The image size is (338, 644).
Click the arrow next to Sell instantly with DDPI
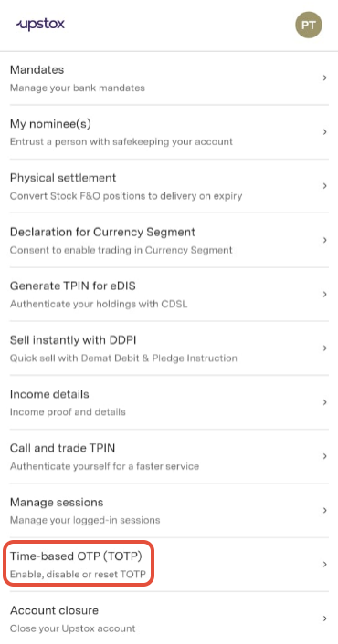(x=325, y=348)
